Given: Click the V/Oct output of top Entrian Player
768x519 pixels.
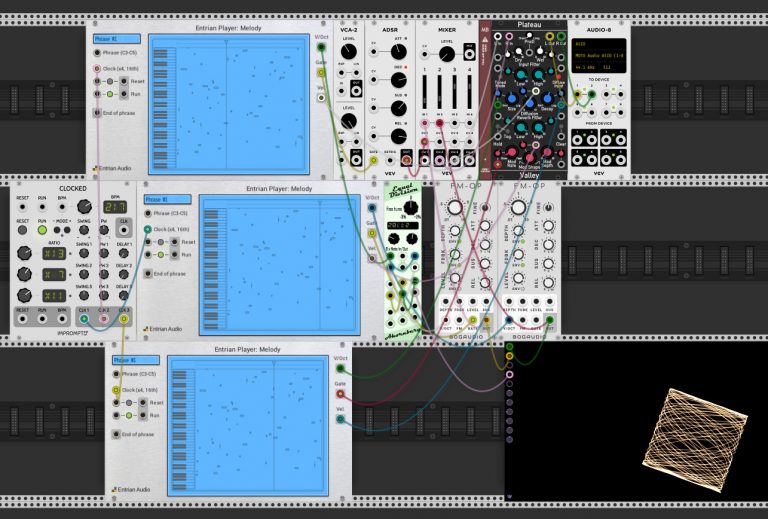Looking at the screenshot, I should coord(321,47).
